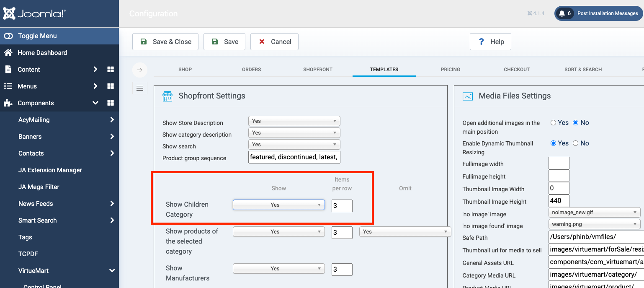Viewport: 644px width, 288px height.
Task: Click the Post Installation Messages bell icon
Action: (562, 13)
